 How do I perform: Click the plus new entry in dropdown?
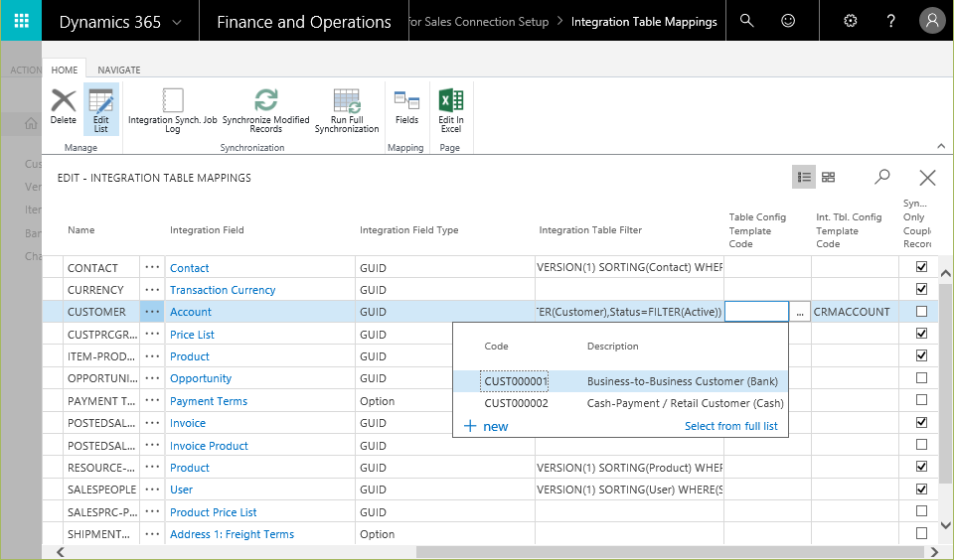coord(486,426)
